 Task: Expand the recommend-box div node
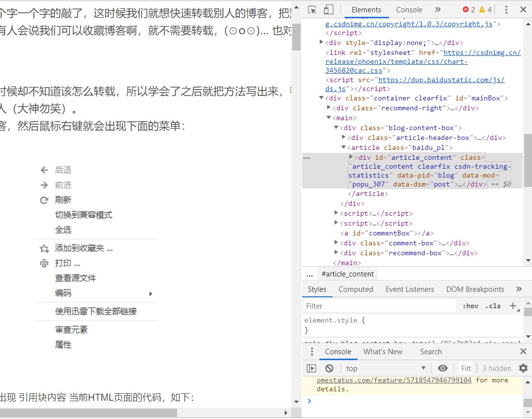coord(336,252)
